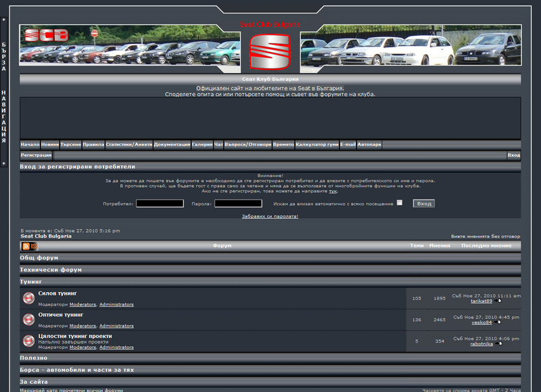Open latest post icon next to tarikat89
Image resolution: width=541 pixels, height=392 pixels.
[498, 301]
